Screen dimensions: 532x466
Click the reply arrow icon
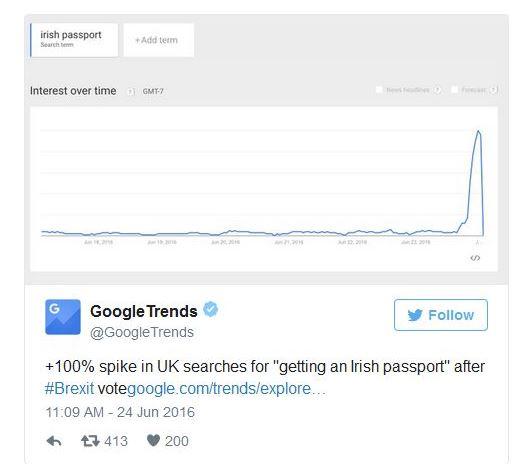click(54, 441)
